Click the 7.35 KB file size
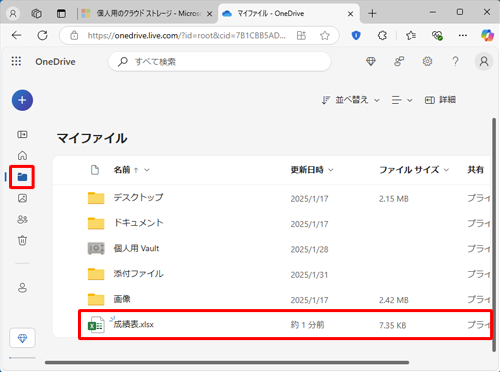The image size is (500, 372). [393, 325]
